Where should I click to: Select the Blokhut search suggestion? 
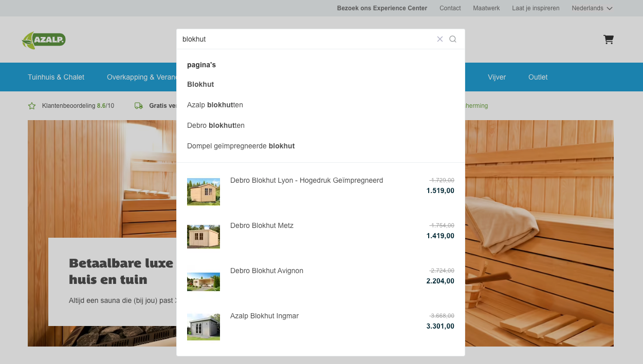click(200, 84)
